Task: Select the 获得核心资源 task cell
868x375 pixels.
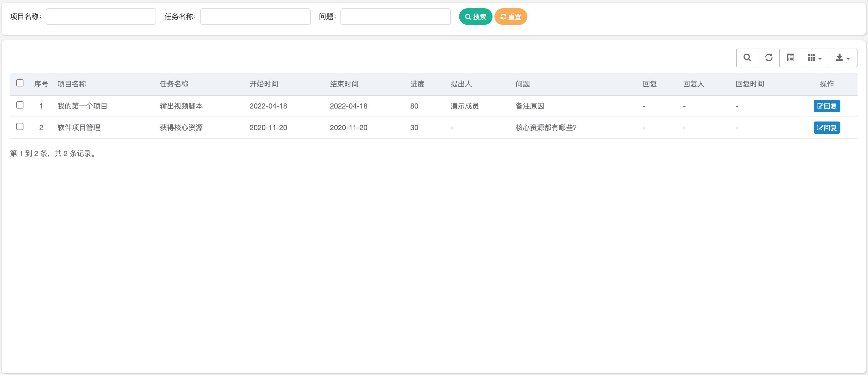Action: coord(181,128)
